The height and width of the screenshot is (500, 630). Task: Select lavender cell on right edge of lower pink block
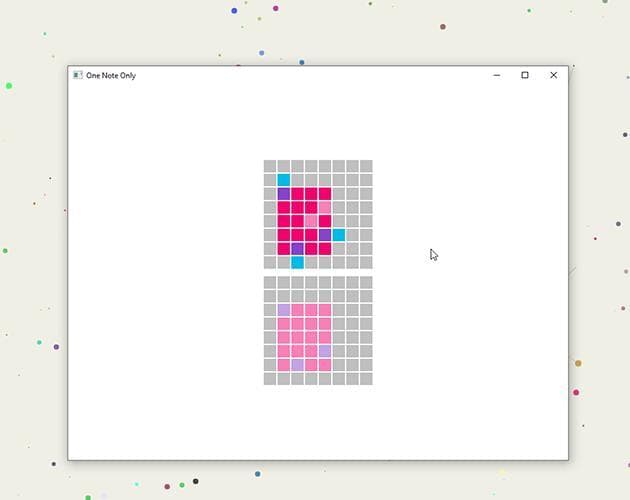pyautogui.click(x=325, y=351)
